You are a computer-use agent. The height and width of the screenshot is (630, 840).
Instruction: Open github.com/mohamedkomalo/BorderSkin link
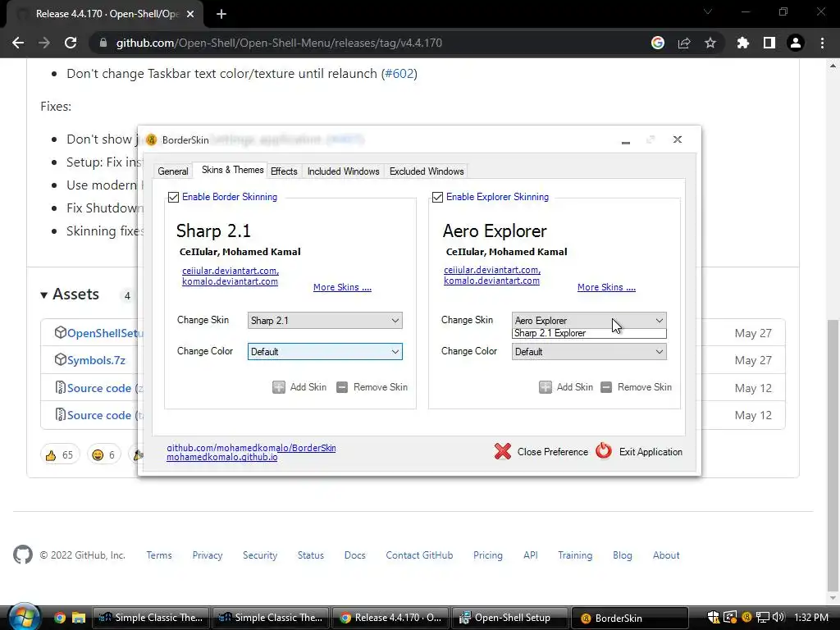pos(251,448)
